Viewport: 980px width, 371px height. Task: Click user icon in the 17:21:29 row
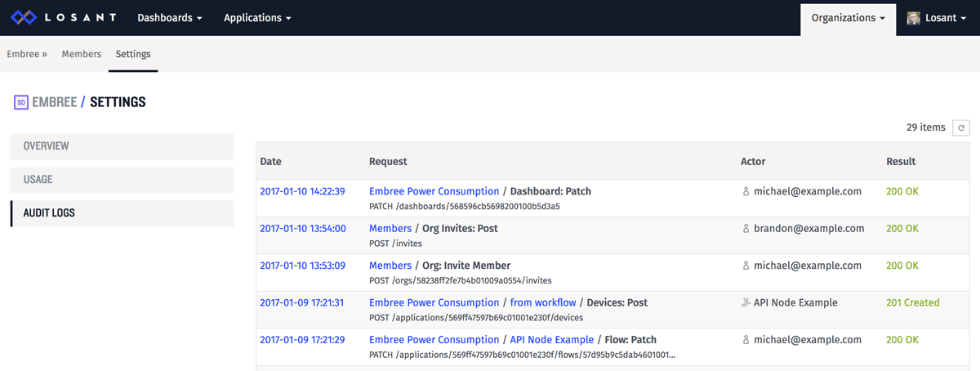tap(746, 340)
